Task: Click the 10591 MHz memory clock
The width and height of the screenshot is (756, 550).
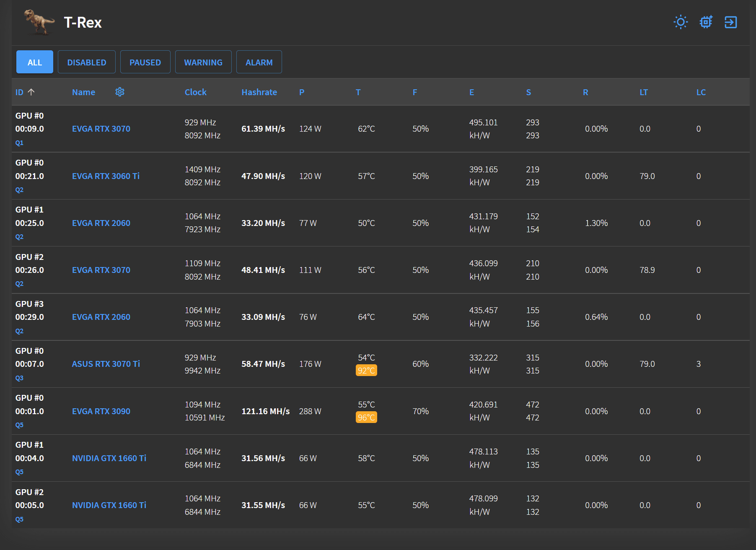Action: coord(205,418)
